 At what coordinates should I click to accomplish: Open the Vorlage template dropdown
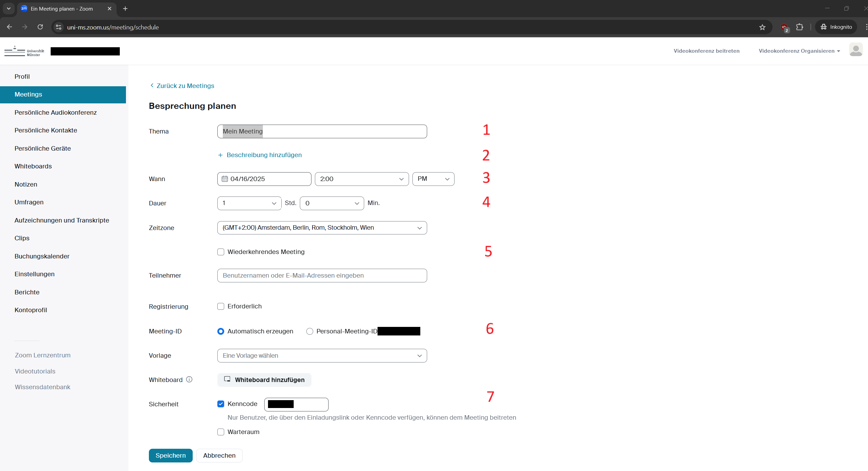[322, 356]
